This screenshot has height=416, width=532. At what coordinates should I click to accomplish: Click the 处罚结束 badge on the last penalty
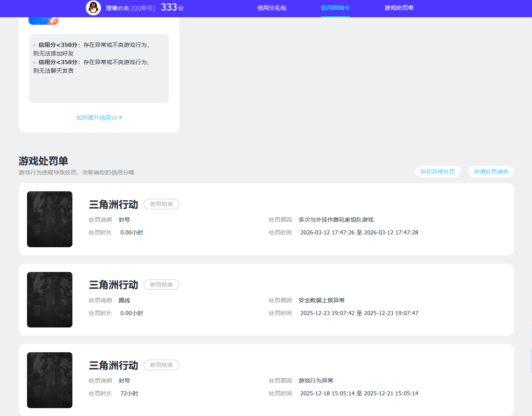[161, 365]
